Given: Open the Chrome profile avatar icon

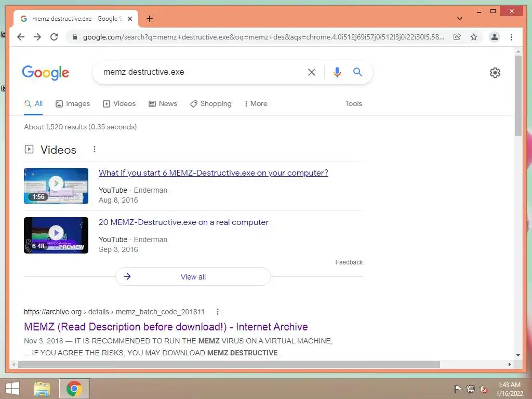Looking at the screenshot, I should pyautogui.click(x=495, y=37).
